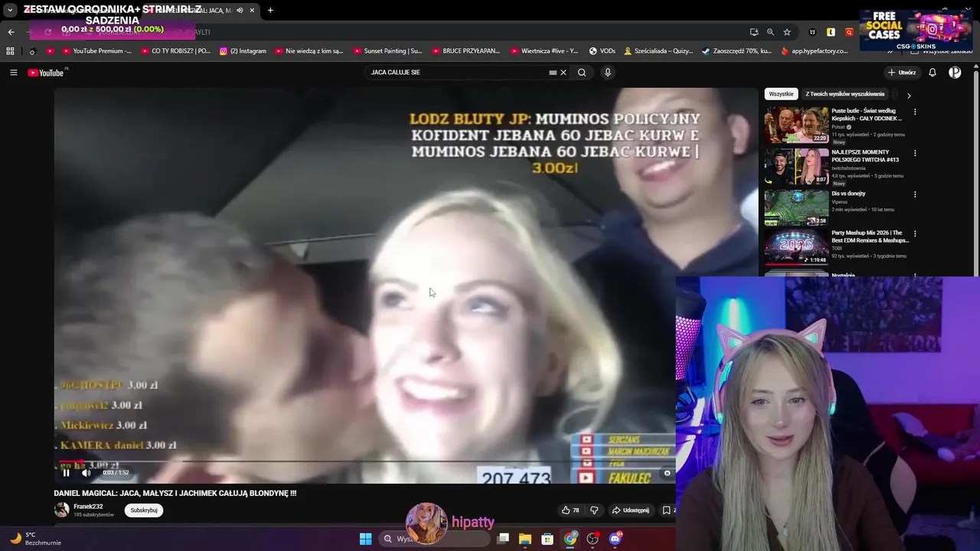Screen dimensions: 980x551
Task: Open more options for 'NAJLEPSZE MOMENTY' video
Action: [x=915, y=153]
